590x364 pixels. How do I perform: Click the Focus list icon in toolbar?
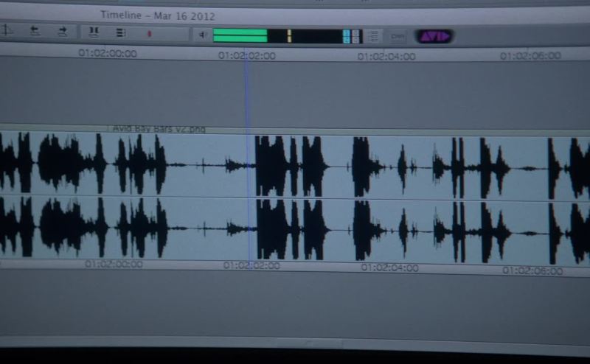click(x=121, y=32)
